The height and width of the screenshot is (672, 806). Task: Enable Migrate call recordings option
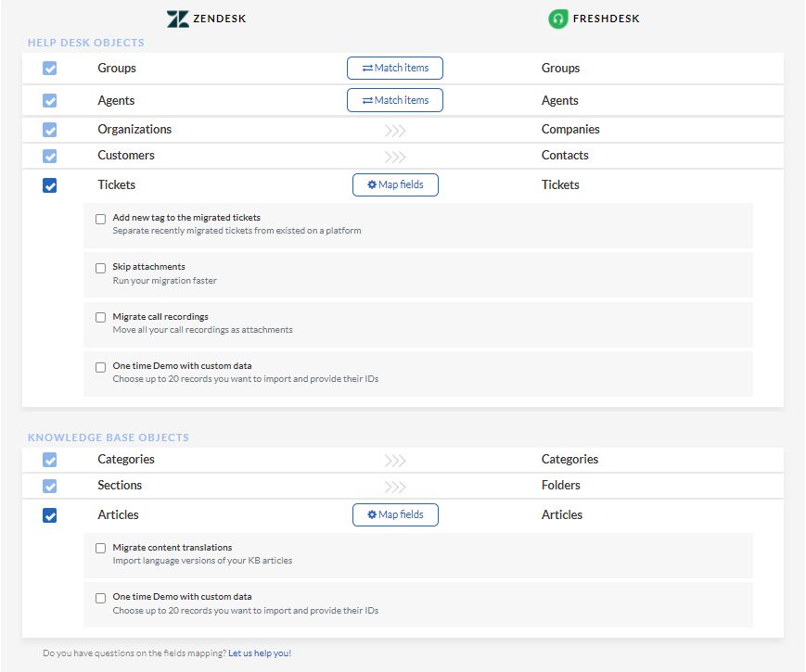[101, 318]
